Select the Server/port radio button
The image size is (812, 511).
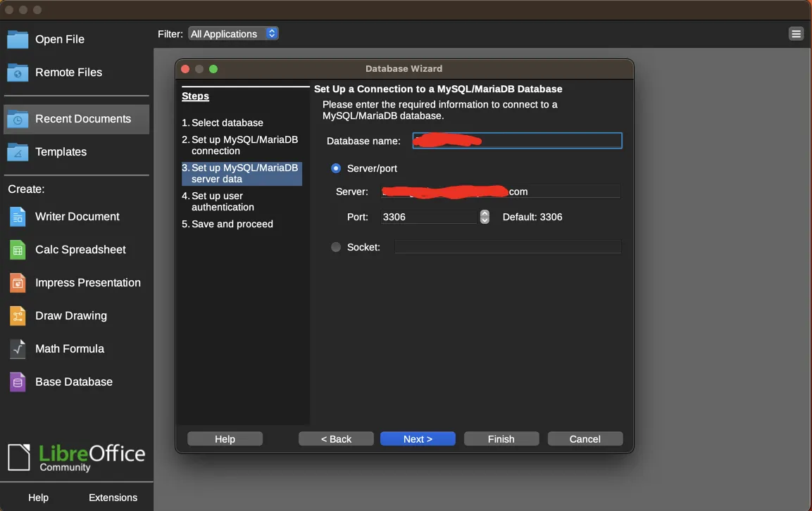pyautogui.click(x=336, y=168)
